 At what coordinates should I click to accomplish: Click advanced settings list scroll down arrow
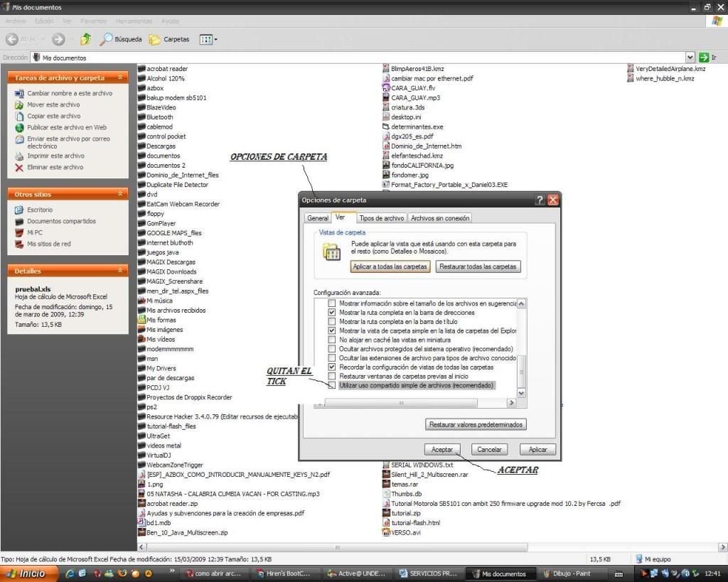[521, 393]
